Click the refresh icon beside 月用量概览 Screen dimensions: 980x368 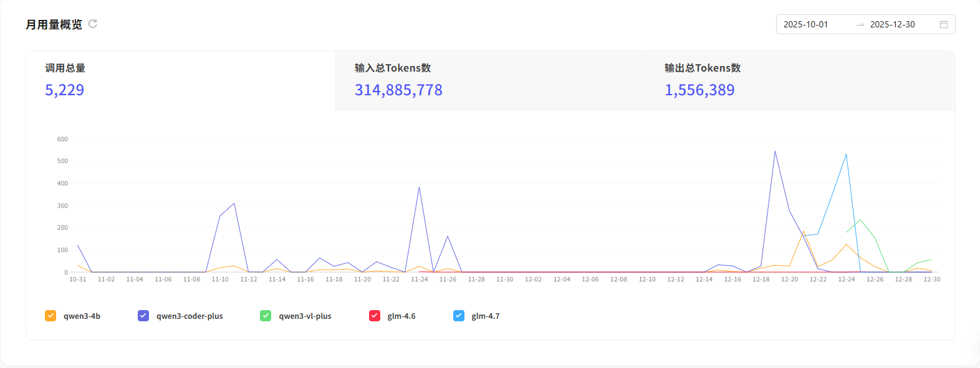[93, 24]
